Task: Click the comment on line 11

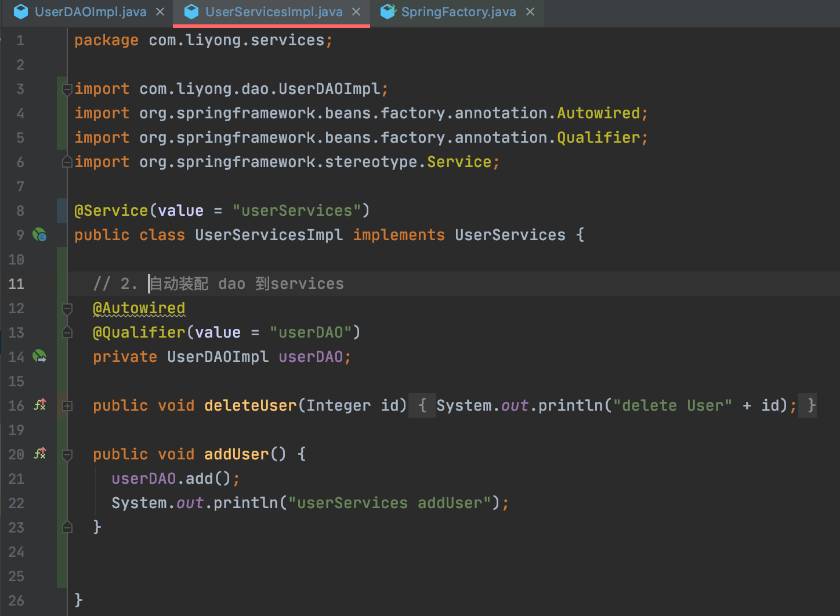Action: tap(218, 284)
